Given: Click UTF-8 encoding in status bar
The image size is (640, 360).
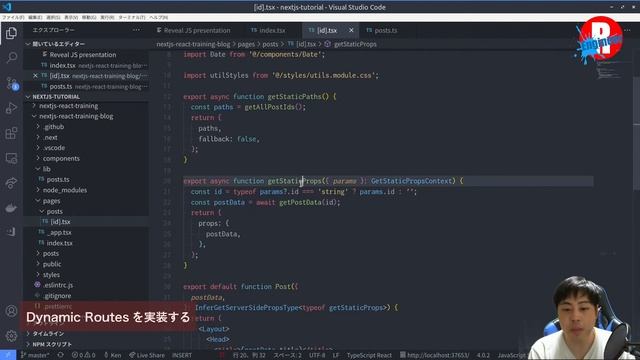Looking at the screenshot, I should (x=317, y=355).
